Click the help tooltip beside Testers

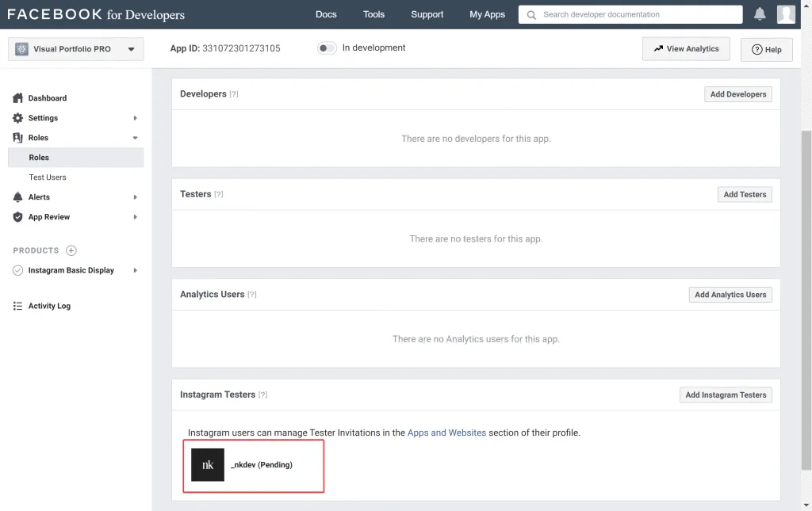pos(219,194)
